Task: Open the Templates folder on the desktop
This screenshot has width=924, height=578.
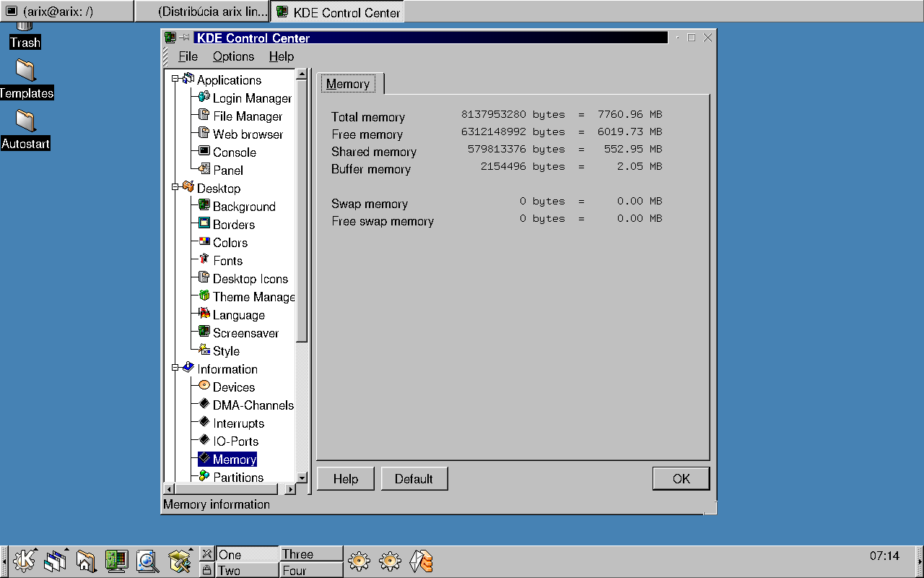Action: point(26,80)
